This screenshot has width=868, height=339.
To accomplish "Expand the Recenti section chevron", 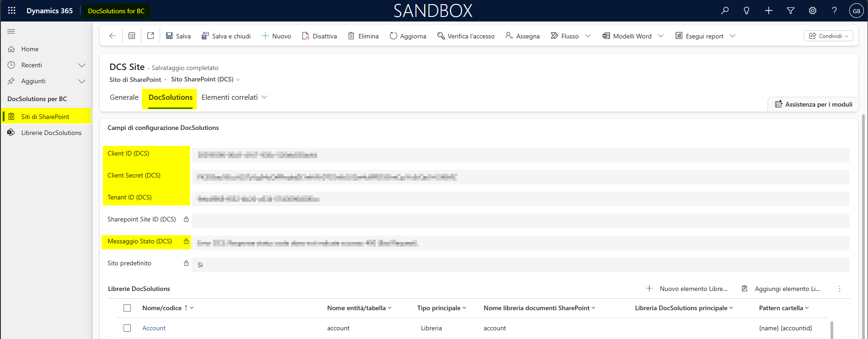I will pos(82,65).
